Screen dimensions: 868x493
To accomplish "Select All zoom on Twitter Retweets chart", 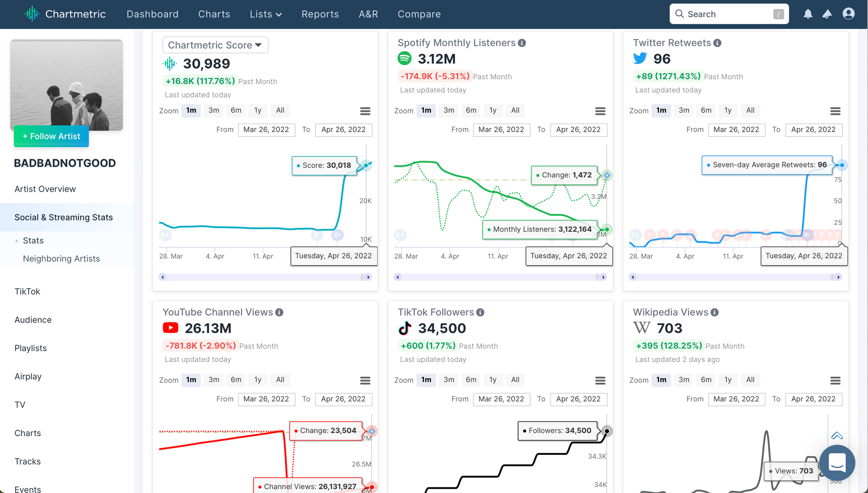I will click(x=750, y=110).
